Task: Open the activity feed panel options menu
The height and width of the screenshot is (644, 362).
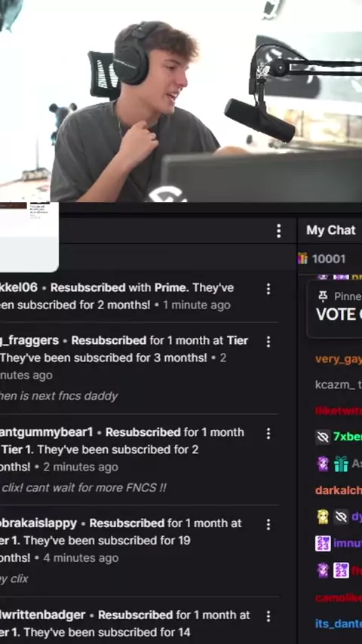Action: click(x=278, y=231)
